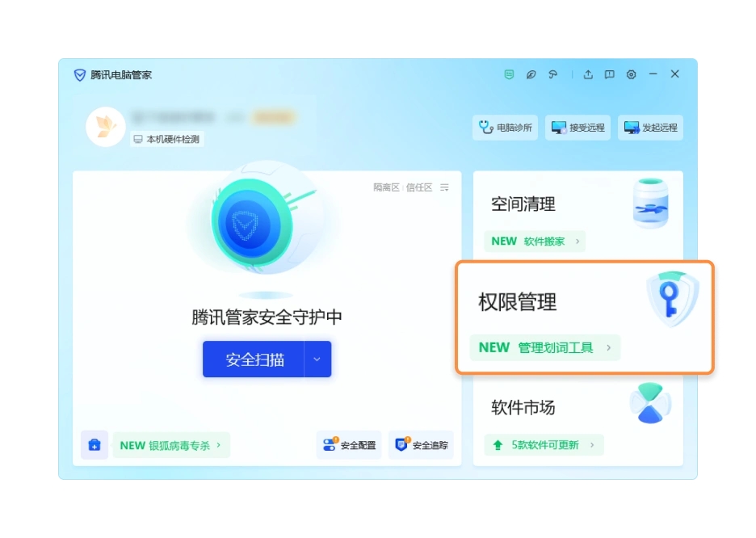Click the key shield icon for 权限管理
The width and height of the screenshot is (756, 538).
click(x=673, y=299)
